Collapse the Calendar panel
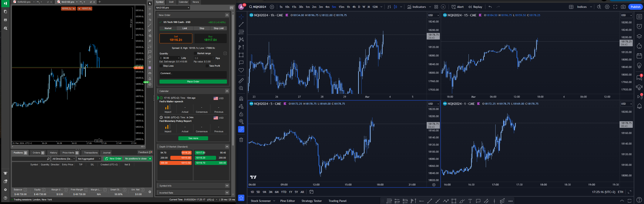 [227, 91]
